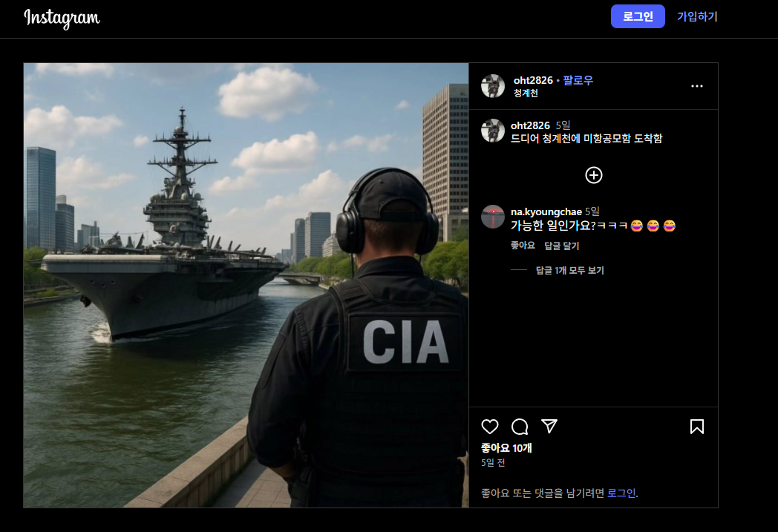
Task: Click the comment text 가능한 일인가요?ㅋㅋㅋ
Action: tap(569, 226)
